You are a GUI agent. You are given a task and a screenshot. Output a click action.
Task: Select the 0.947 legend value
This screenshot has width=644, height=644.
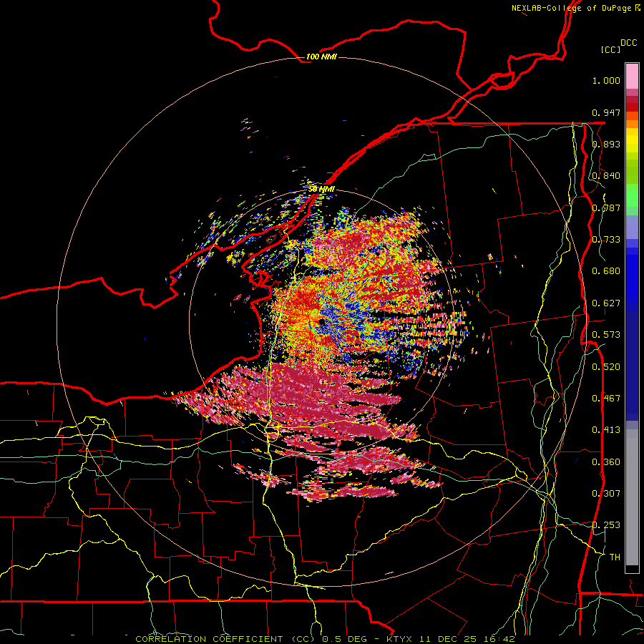[606, 112]
